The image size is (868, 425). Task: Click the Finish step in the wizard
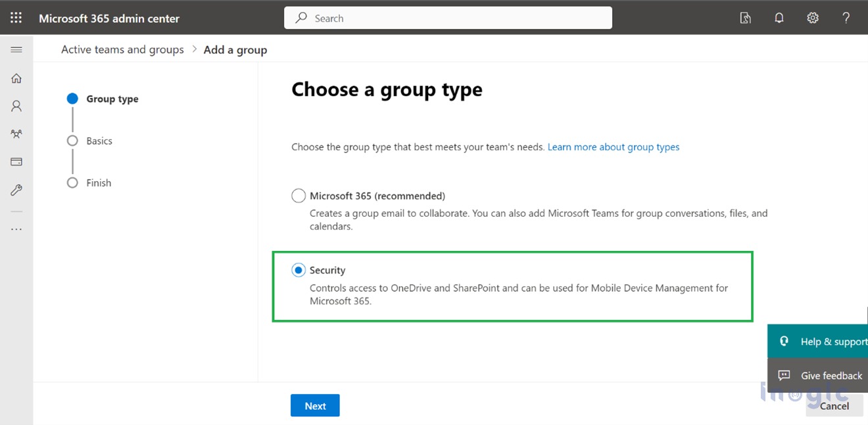point(72,183)
